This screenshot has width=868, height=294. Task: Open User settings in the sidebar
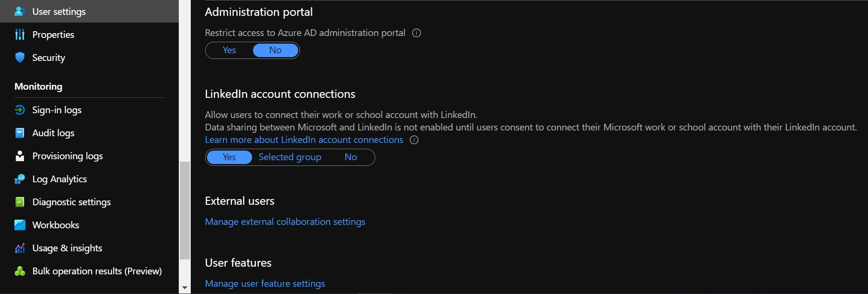(59, 12)
